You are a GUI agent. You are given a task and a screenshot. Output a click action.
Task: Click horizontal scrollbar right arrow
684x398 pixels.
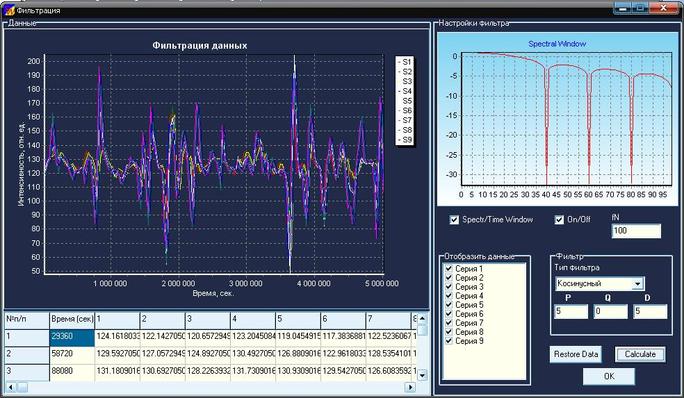point(410,387)
